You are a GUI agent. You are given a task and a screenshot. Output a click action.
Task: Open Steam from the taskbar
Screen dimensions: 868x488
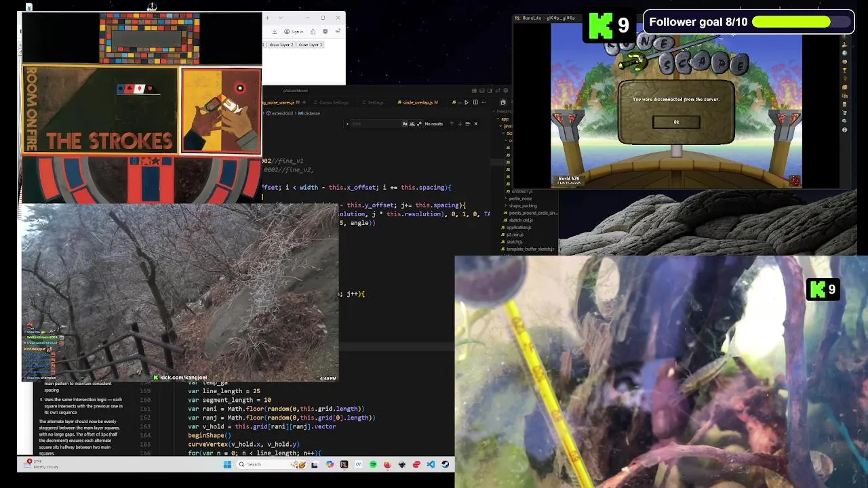pyautogui.click(x=445, y=464)
